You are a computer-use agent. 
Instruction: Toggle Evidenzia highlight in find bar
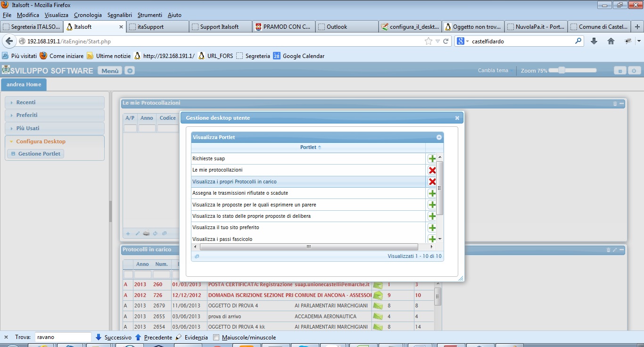pyautogui.click(x=191, y=338)
